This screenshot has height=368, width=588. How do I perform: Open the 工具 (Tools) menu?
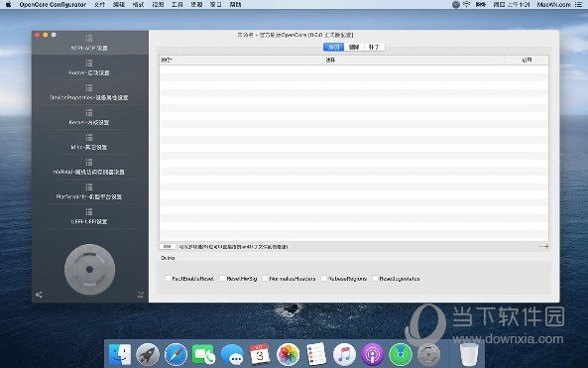click(x=177, y=5)
